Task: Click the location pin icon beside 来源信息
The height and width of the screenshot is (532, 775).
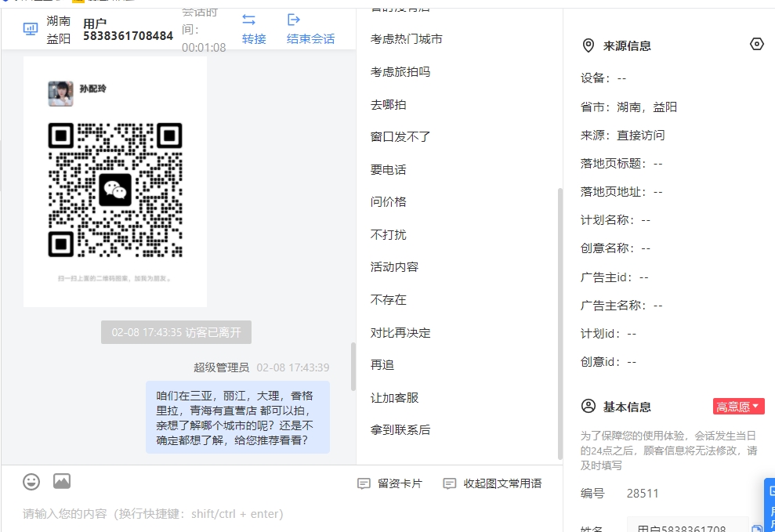Action: [588, 45]
